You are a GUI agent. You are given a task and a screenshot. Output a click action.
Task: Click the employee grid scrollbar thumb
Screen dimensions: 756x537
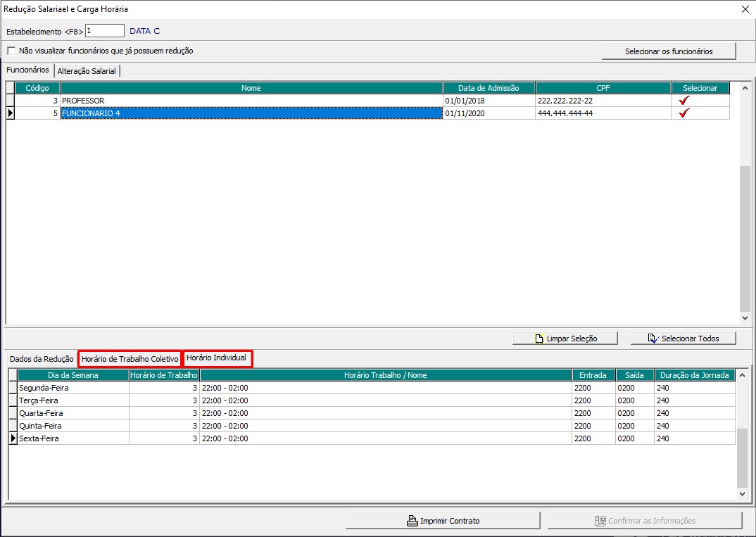click(x=745, y=239)
